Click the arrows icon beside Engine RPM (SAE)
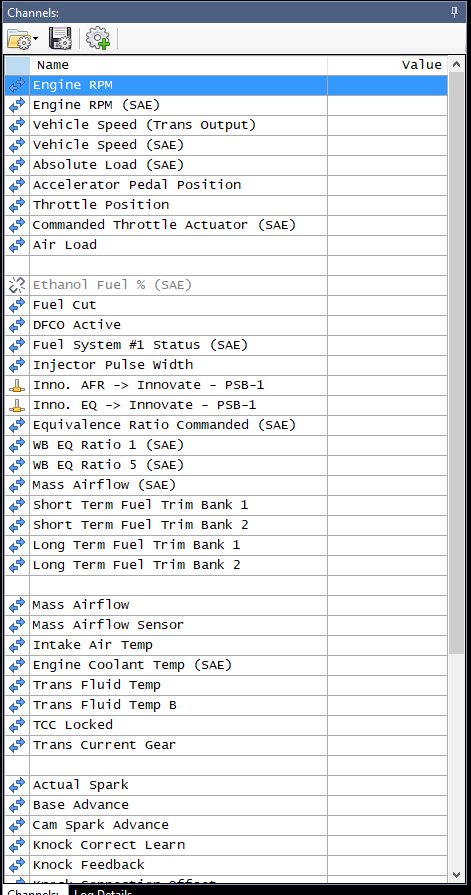 pos(17,104)
